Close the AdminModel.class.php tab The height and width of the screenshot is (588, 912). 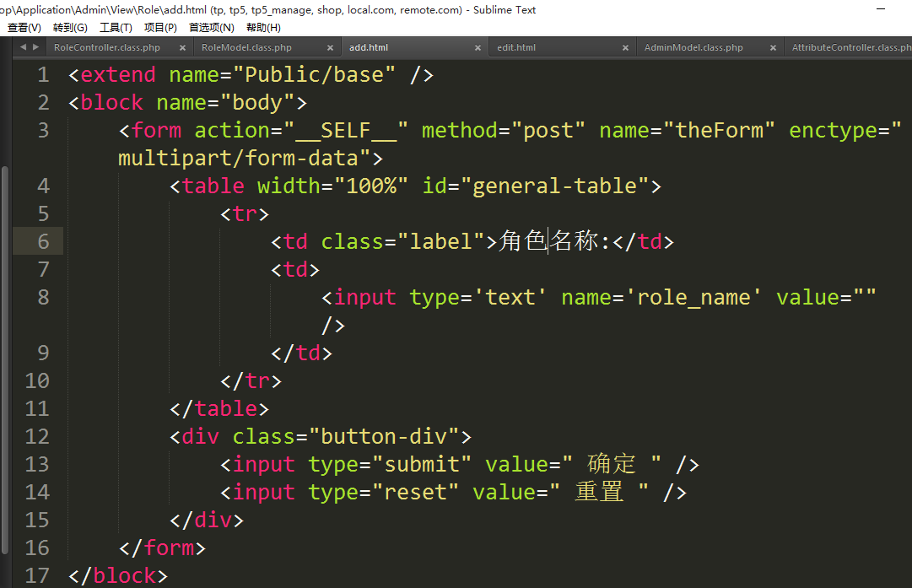[x=773, y=48]
